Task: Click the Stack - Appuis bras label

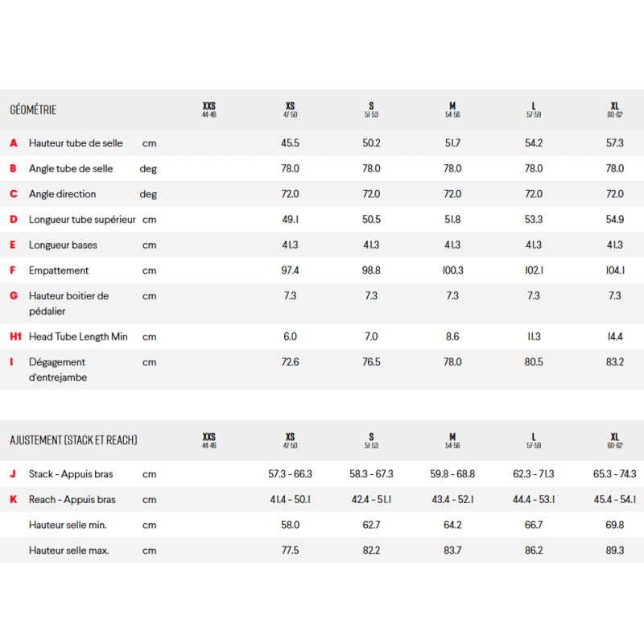Action: pos(72,474)
